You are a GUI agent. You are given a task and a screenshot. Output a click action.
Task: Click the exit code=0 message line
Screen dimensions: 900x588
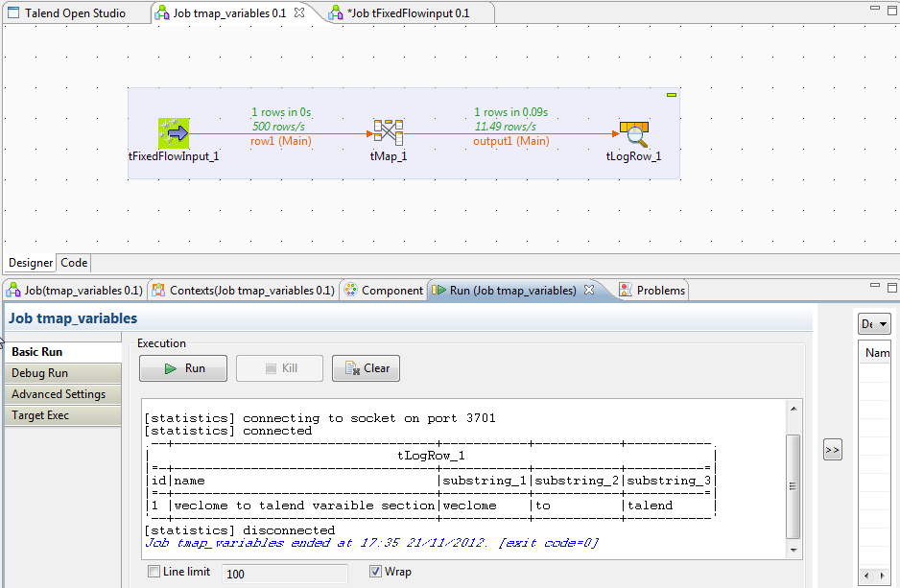click(x=372, y=543)
